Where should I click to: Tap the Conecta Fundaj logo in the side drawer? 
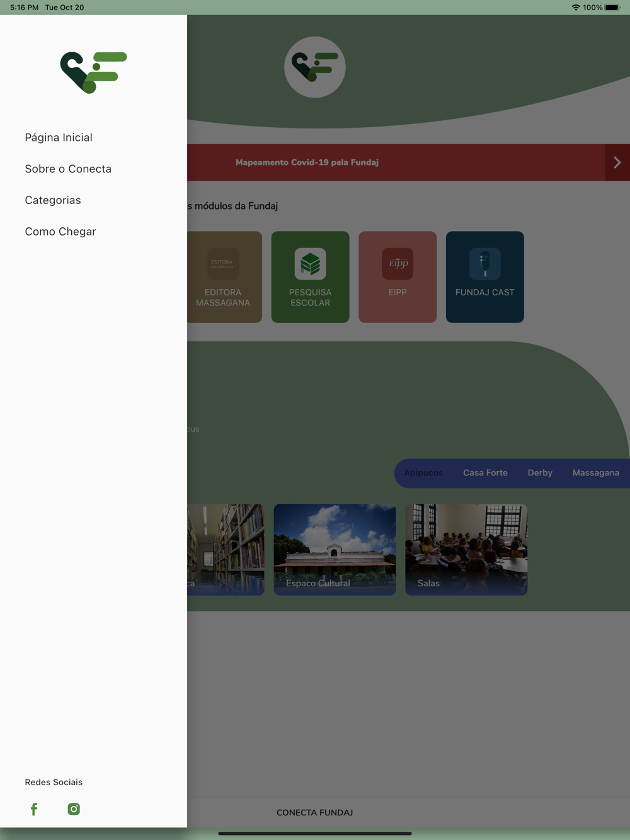93,72
